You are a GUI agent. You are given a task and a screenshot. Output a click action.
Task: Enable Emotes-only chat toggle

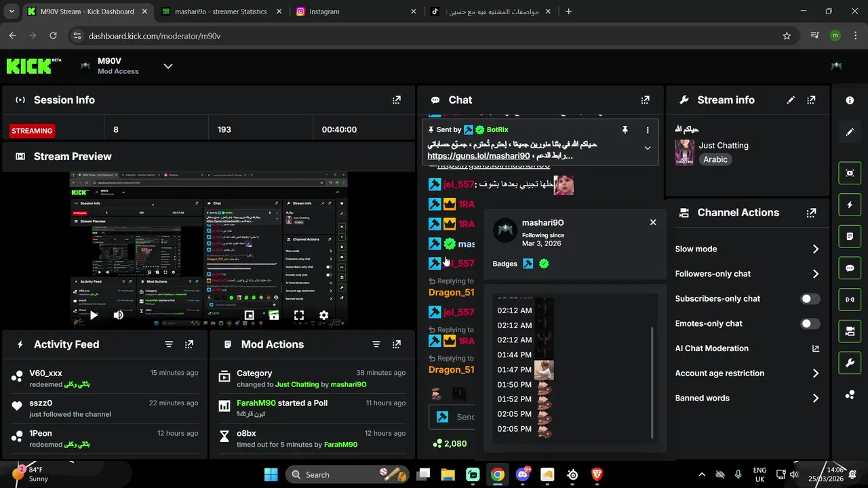[810, 323]
